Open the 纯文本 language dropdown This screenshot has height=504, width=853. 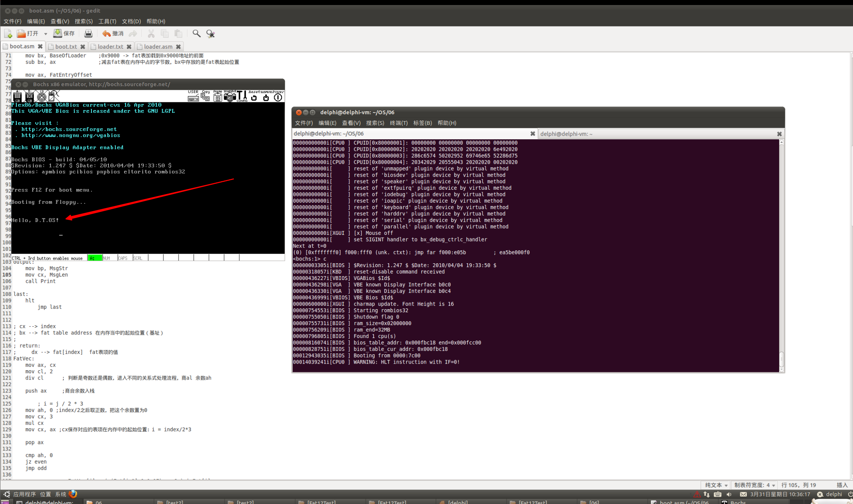pyautogui.click(x=716, y=485)
